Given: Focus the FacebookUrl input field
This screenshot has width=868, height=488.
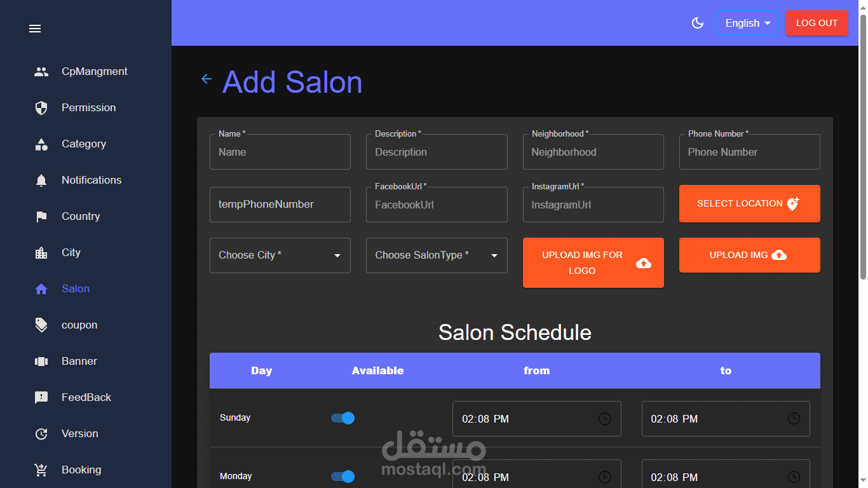Looking at the screenshot, I should (437, 205).
